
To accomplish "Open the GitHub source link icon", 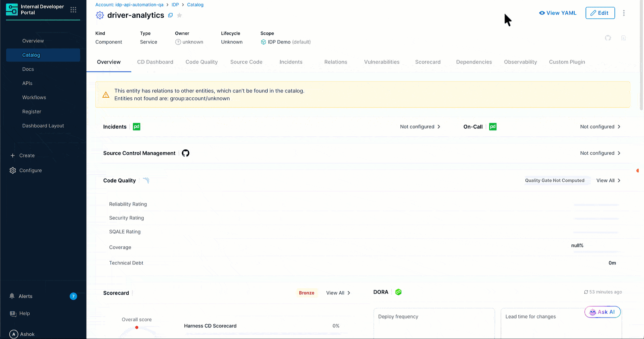I will tap(608, 38).
